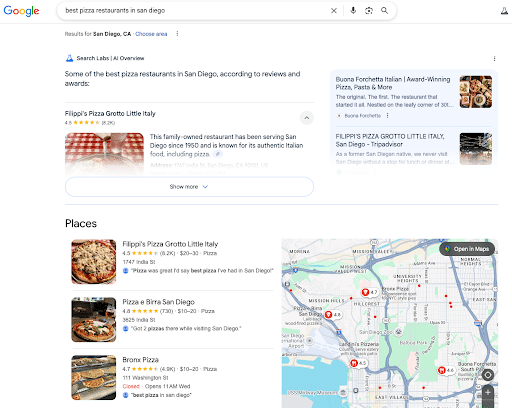Click the USS Midway Museum map marker
Image resolution: width=512 pixels, height=408 pixels.
(x=343, y=393)
